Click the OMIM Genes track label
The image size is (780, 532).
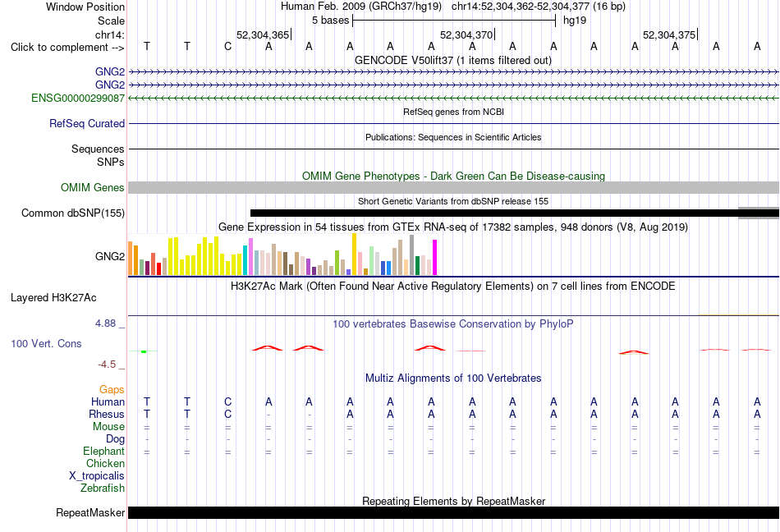93,187
